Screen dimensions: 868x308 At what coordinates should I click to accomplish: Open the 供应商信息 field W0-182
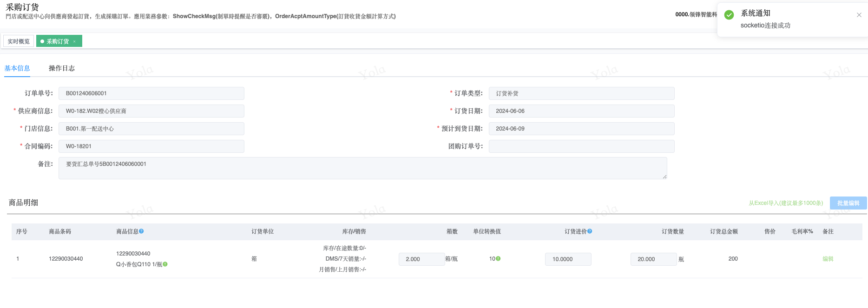coord(151,111)
